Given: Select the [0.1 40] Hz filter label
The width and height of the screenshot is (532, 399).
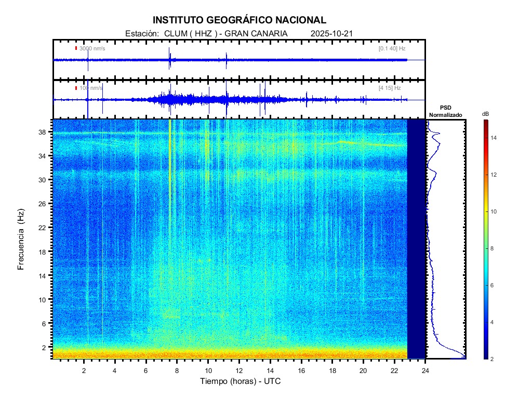Looking at the screenshot, I should pyautogui.click(x=392, y=48).
